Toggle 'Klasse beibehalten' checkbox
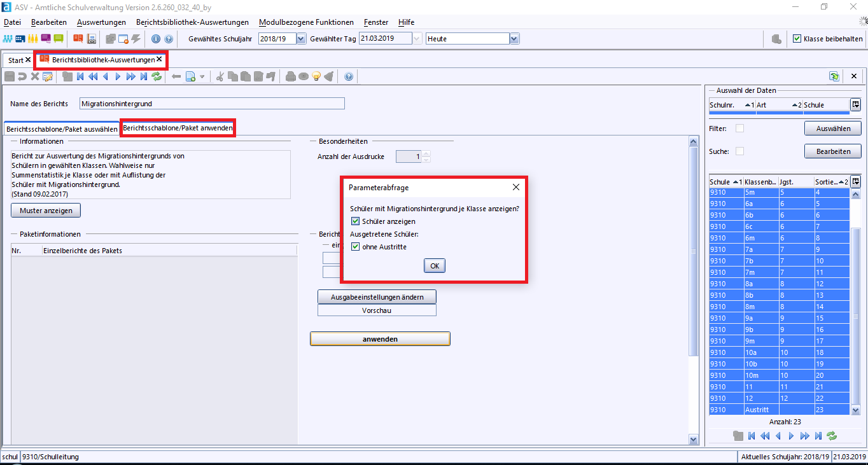Image resolution: width=868 pixels, height=465 pixels. click(797, 39)
